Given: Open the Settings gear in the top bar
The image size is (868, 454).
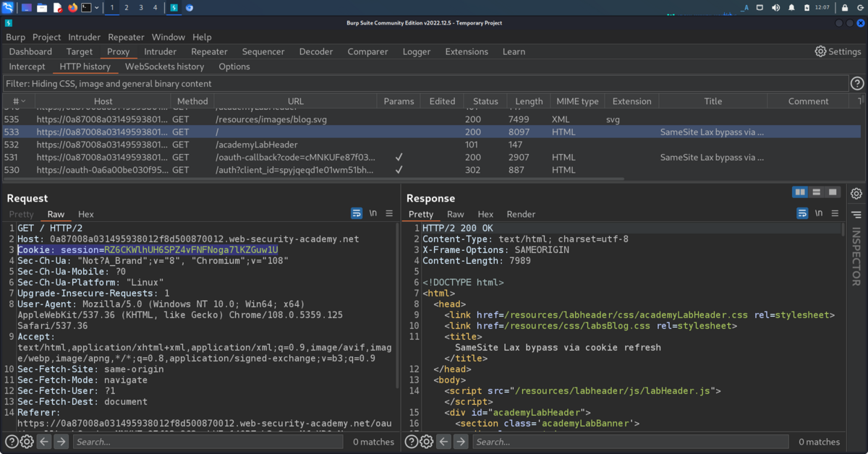Looking at the screenshot, I should (x=838, y=51).
